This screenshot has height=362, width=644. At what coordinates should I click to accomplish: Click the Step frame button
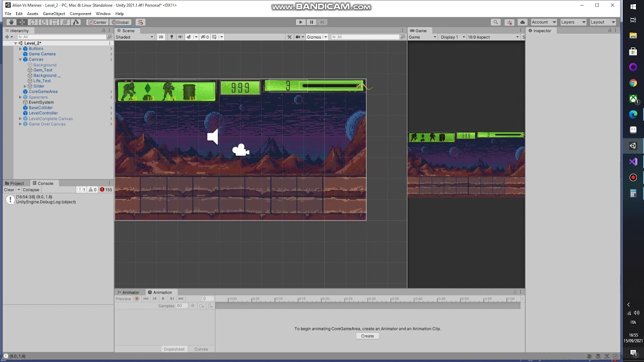[x=322, y=22]
